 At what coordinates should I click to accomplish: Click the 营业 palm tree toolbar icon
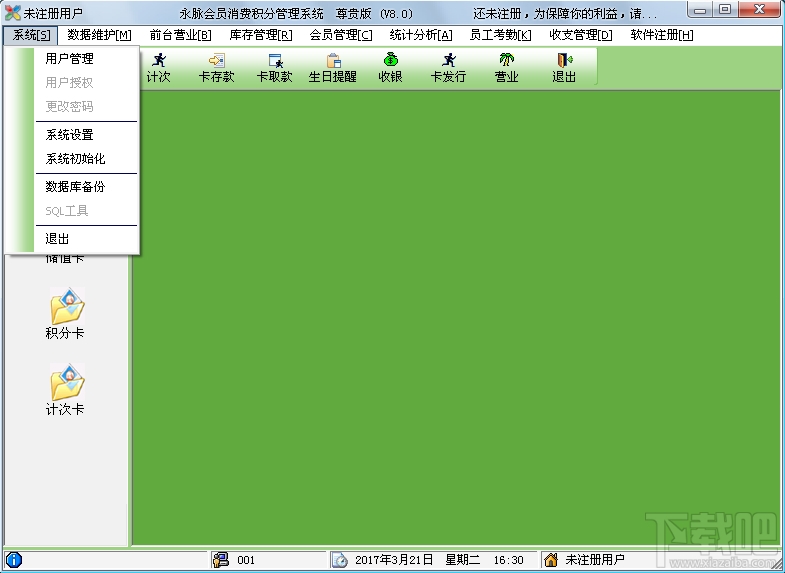(507, 60)
